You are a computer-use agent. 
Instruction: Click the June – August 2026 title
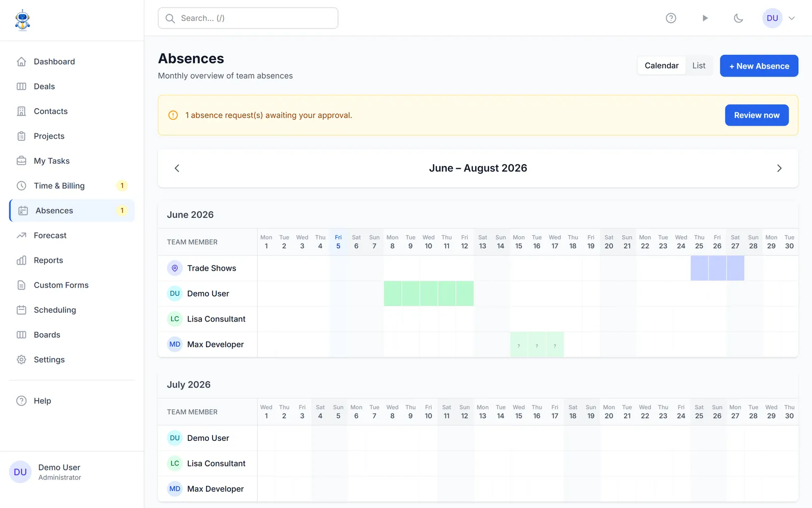[x=478, y=168]
